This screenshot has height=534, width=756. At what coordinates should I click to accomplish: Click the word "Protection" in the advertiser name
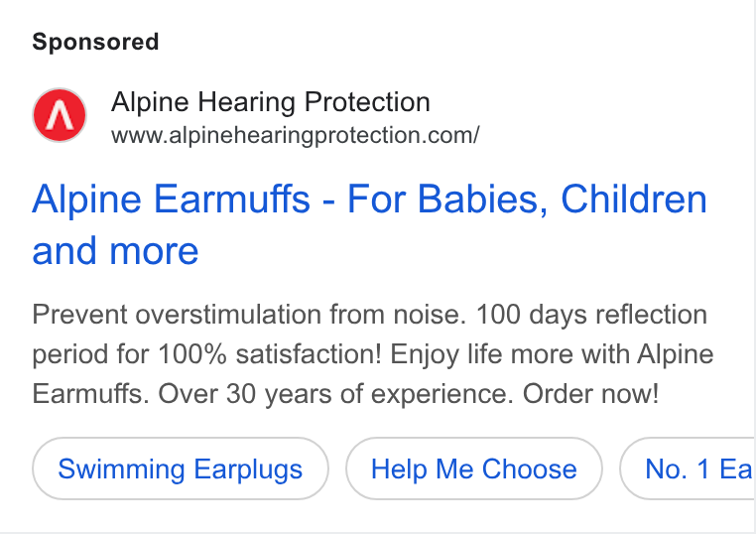[x=367, y=102]
